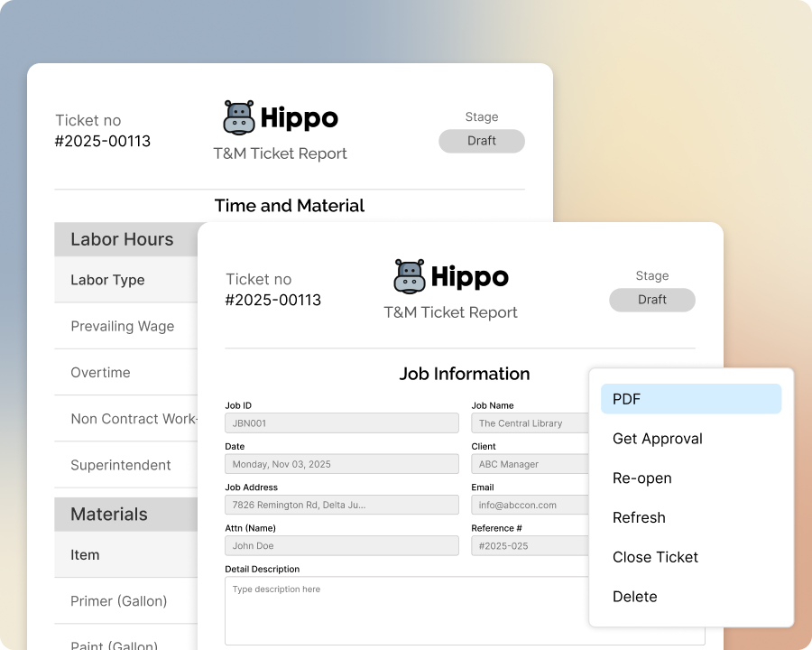Focus the Job Address field 7826 Remington Rd
This screenshot has height=650, width=812.
tap(342, 505)
